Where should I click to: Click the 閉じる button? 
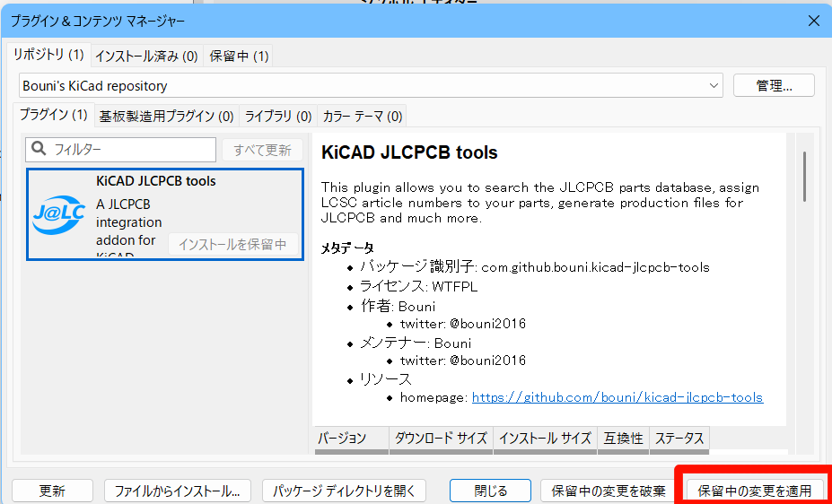click(490, 491)
